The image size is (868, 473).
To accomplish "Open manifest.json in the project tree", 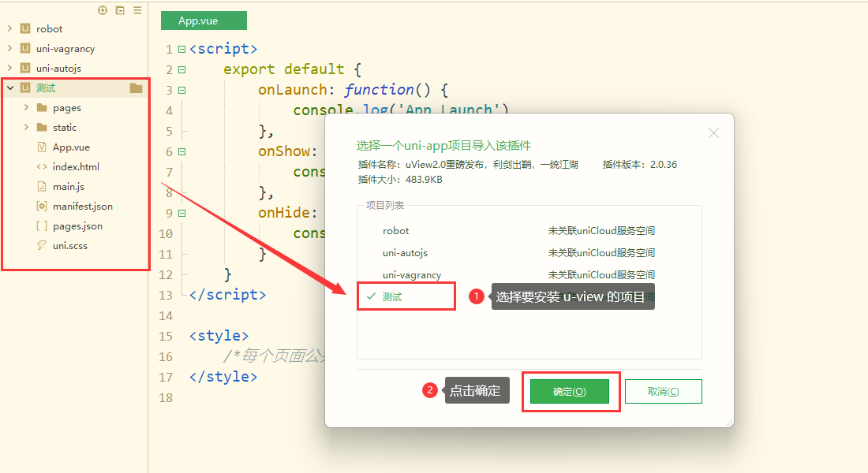I will (x=83, y=206).
